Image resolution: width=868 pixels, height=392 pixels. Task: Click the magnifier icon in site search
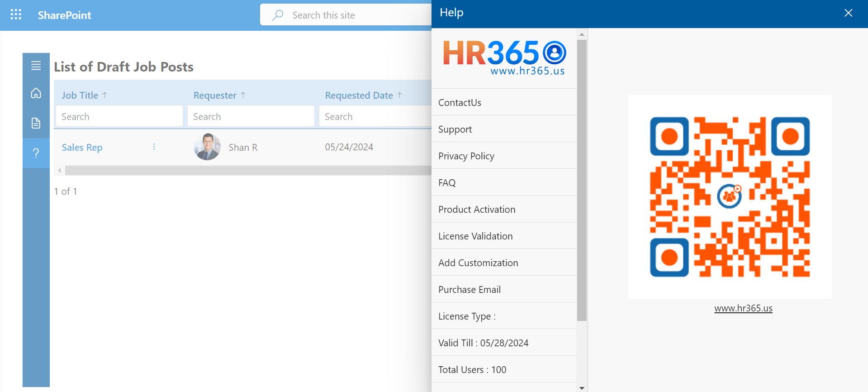click(278, 15)
